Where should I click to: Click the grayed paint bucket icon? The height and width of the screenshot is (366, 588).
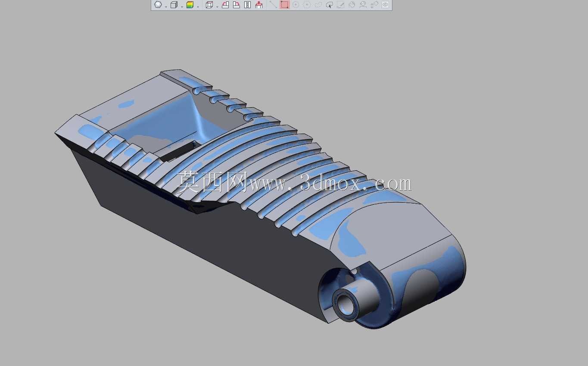pos(352,5)
